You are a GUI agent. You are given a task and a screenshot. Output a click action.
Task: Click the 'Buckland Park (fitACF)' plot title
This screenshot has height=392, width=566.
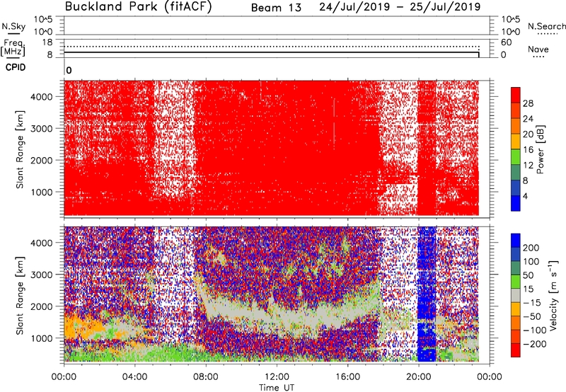pos(138,7)
